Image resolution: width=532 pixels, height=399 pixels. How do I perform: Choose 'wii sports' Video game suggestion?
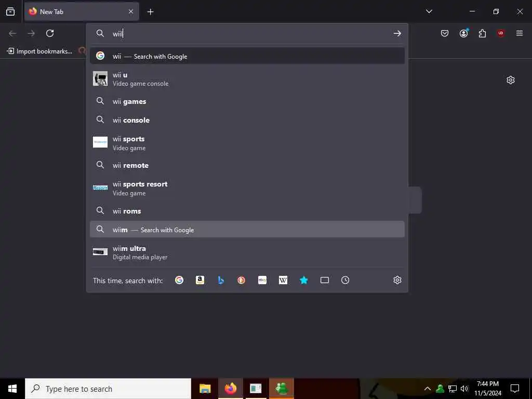point(247,143)
